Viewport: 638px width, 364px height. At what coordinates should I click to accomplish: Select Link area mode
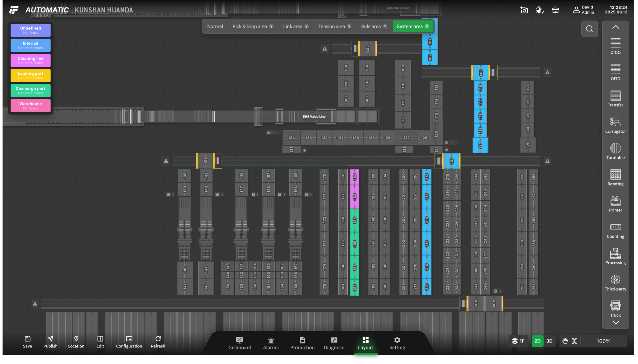pyautogui.click(x=296, y=26)
